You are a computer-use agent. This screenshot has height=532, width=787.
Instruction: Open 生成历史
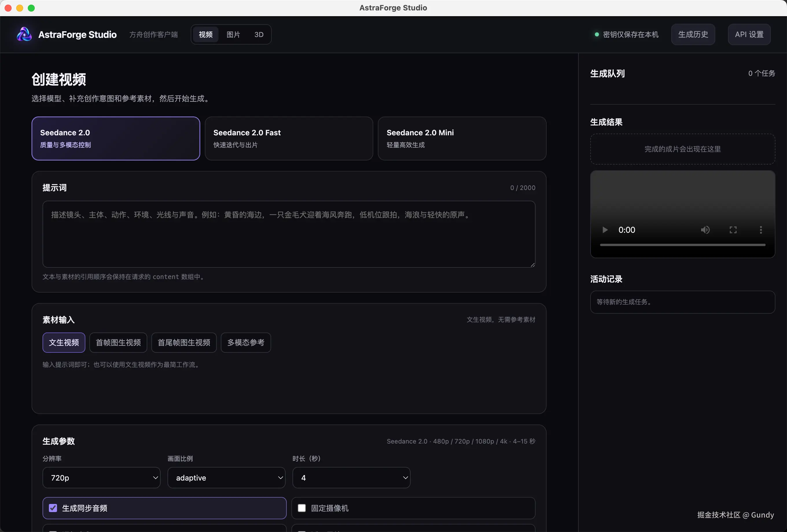click(693, 34)
